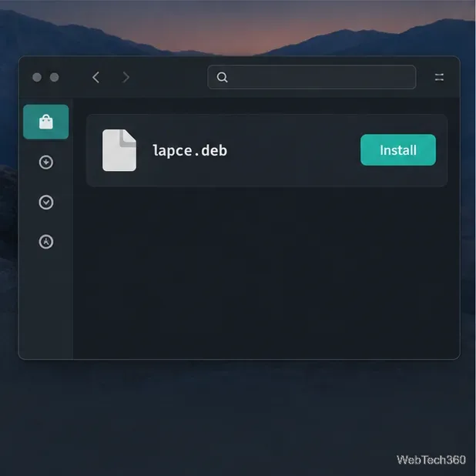476x476 pixels.
Task: Click the first gray window control dot
Action: click(x=37, y=78)
